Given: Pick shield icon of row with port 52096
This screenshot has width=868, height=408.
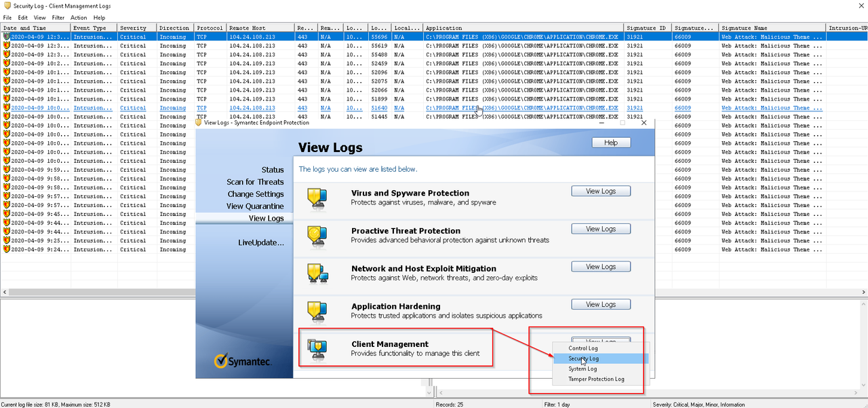Looking at the screenshot, I should click(7, 72).
